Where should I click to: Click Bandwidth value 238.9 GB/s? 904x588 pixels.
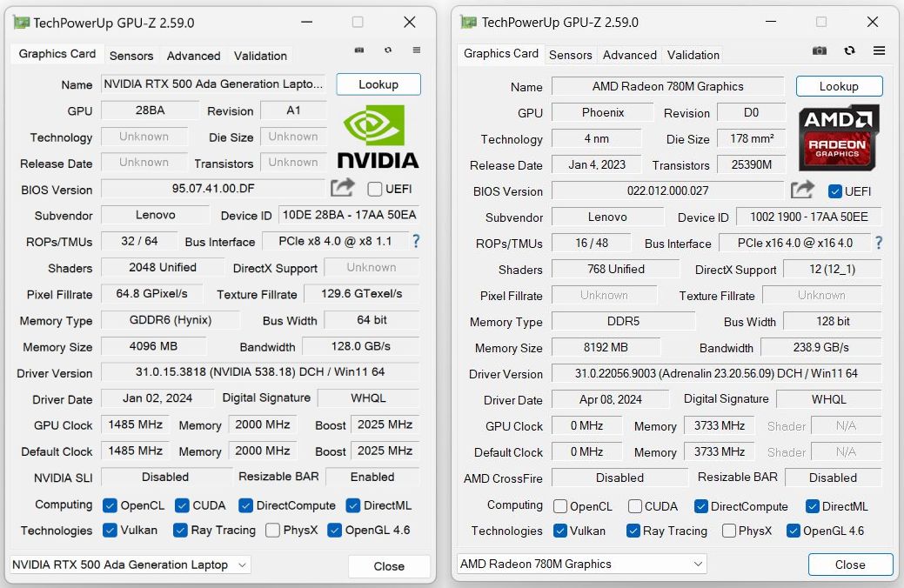click(x=821, y=348)
